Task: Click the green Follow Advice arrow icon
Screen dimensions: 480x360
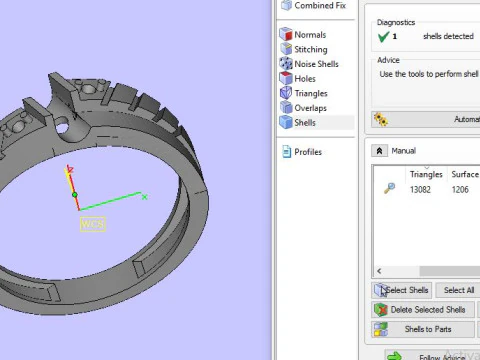Action: pos(395,356)
